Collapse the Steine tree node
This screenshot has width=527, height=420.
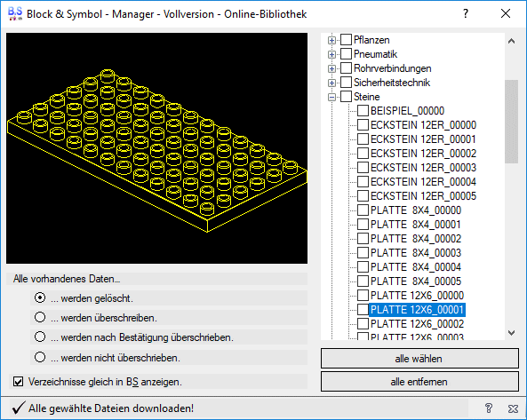pyautogui.click(x=331, y=98)
